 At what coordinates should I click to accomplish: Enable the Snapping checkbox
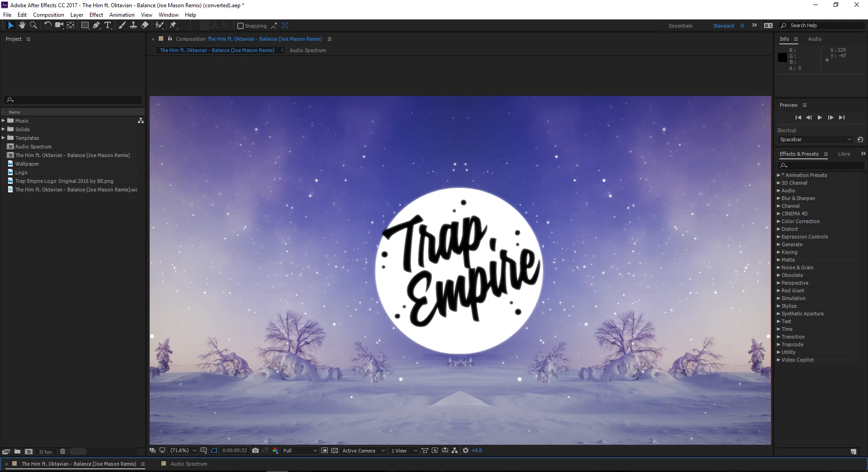241,26
